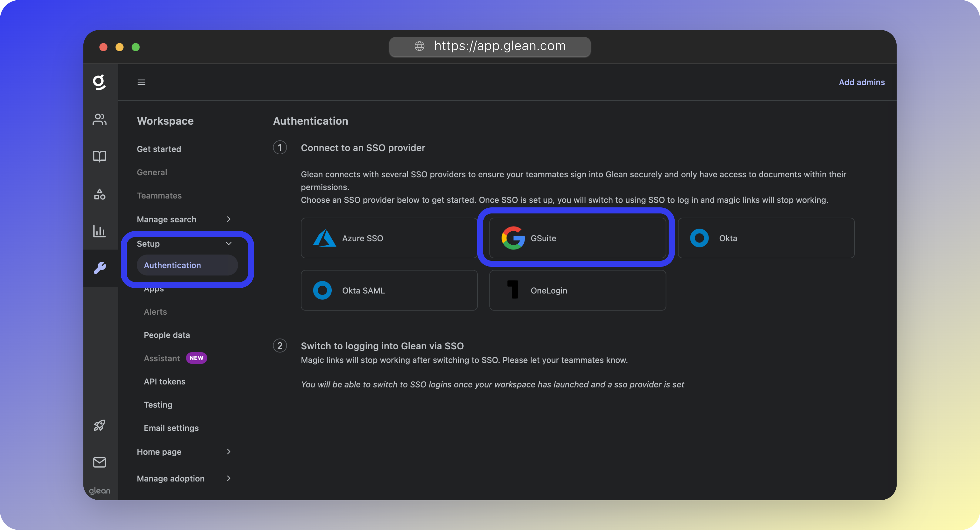Select the Azure SSO provider logo

[324, 238]
